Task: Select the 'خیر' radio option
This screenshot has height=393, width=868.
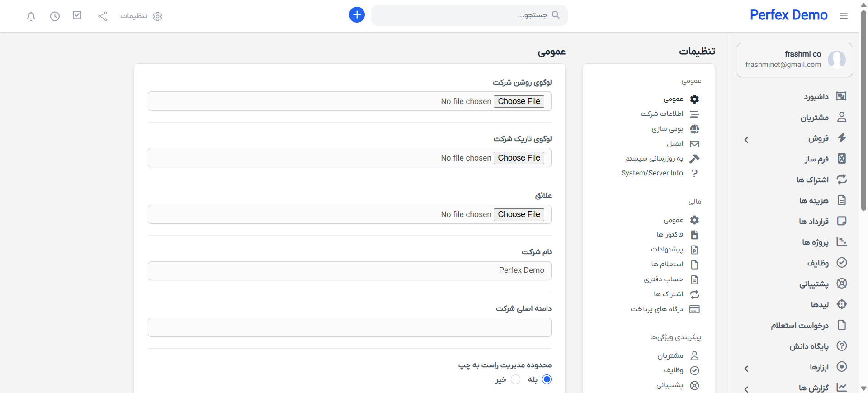Action: 515,379
